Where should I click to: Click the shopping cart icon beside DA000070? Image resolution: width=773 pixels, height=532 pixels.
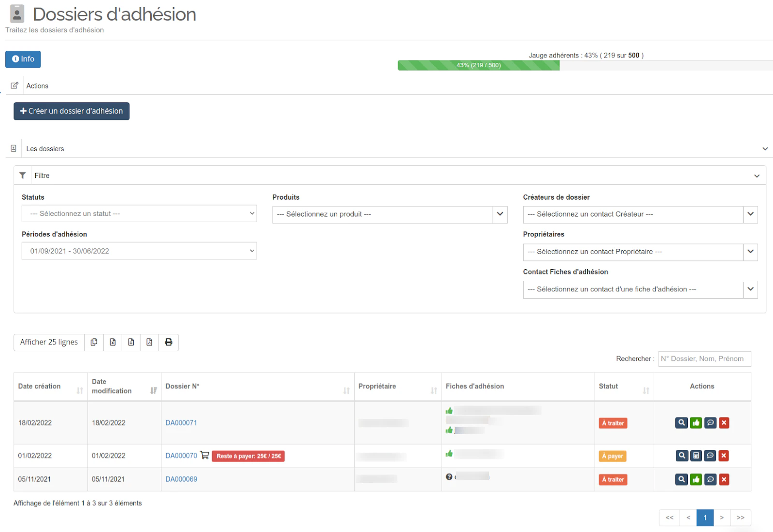[204, 455]
